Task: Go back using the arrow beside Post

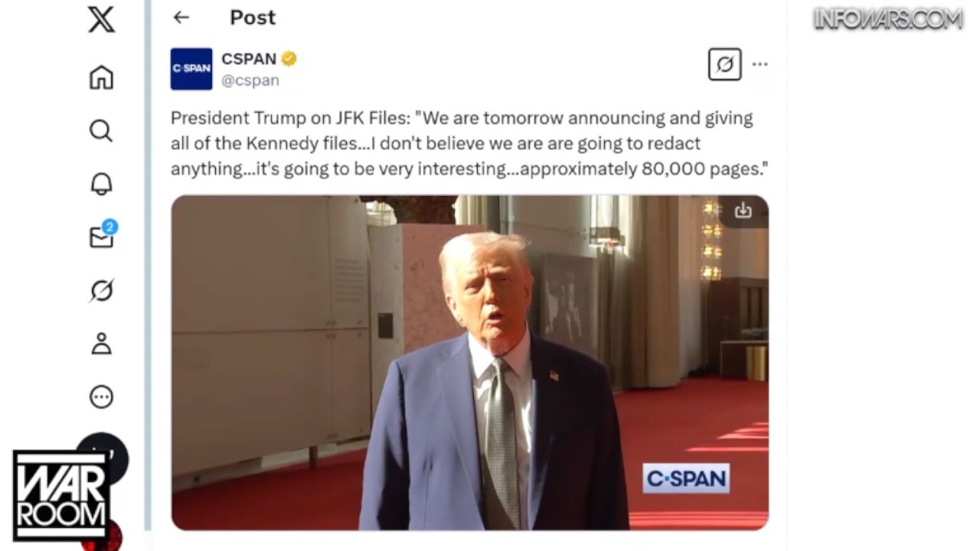Action: tap(181, 17)
